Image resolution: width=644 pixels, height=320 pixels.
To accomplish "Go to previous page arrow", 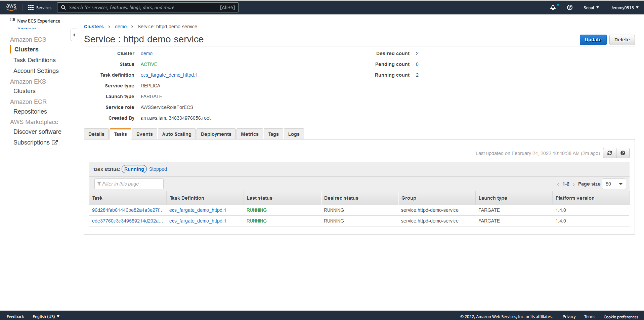I will 558,184.
